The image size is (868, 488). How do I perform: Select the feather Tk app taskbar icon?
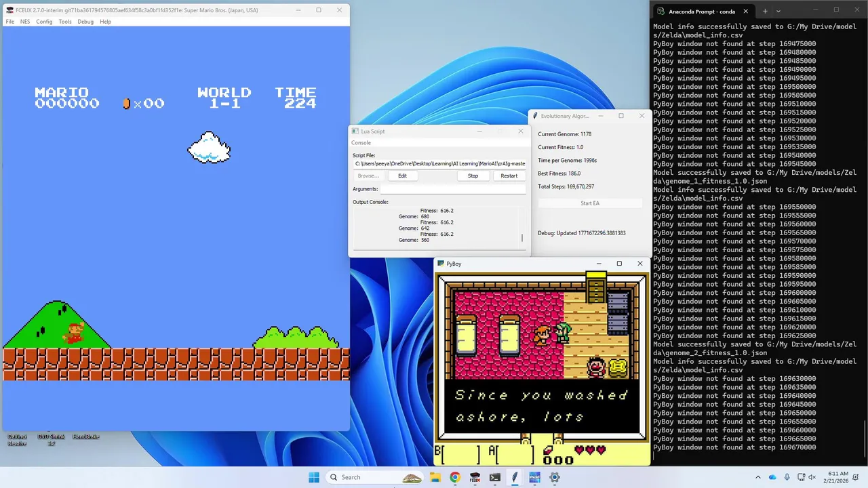pyautogui.click(x=515, y=477)
